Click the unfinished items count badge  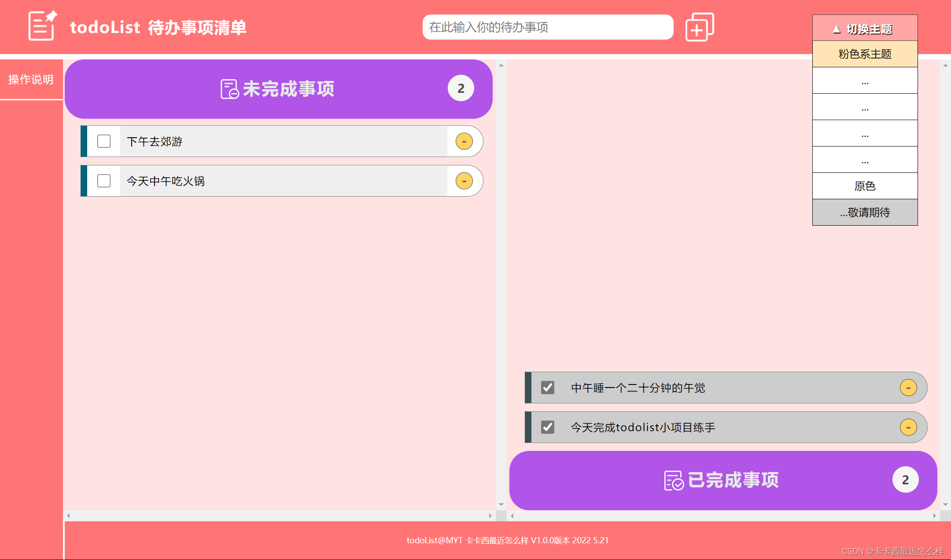coord(461,88)
